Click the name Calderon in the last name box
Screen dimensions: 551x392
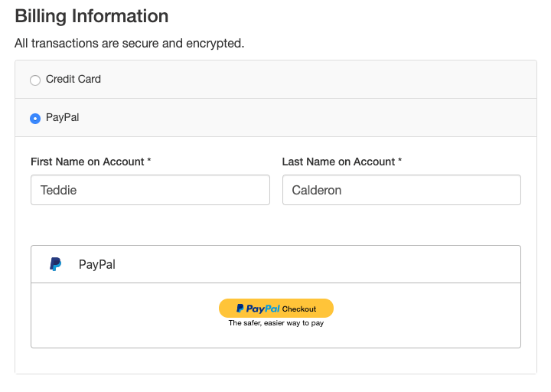(x=317, y=190)
